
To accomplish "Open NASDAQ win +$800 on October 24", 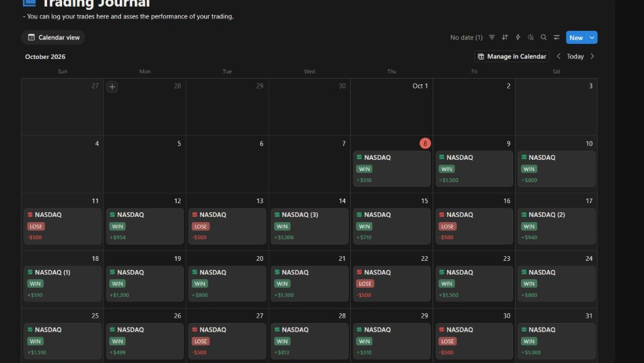I will click(x=556, y=284).
